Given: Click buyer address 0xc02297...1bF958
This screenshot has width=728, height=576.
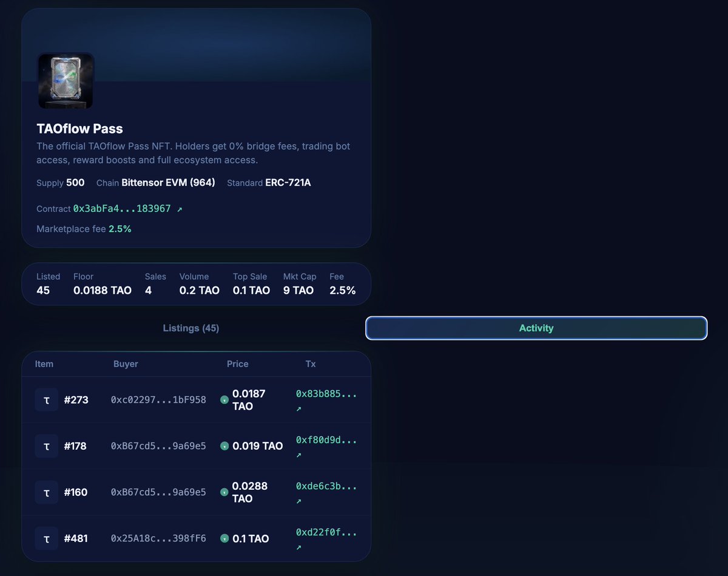Looking at the screenshot, I should click(158, 400).
